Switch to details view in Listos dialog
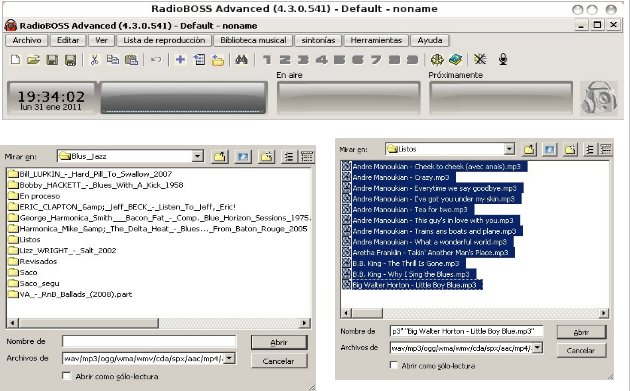 (x=605, y=149)
